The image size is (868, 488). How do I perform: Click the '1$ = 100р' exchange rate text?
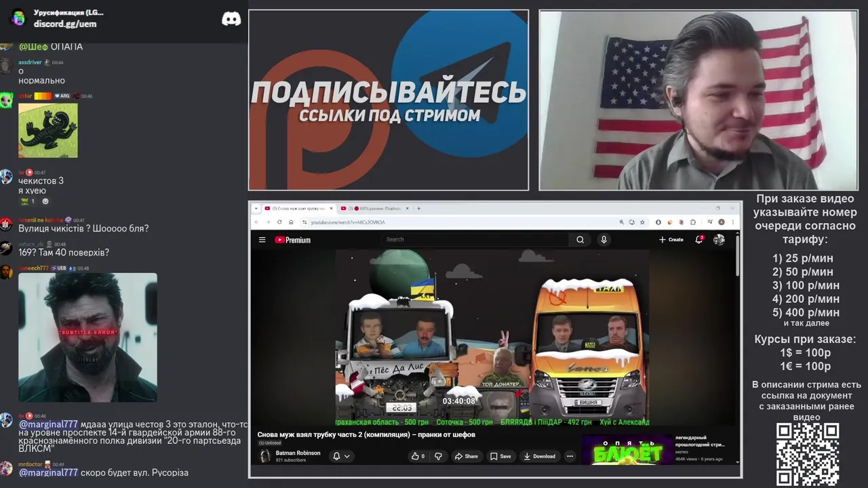(806, 352)
